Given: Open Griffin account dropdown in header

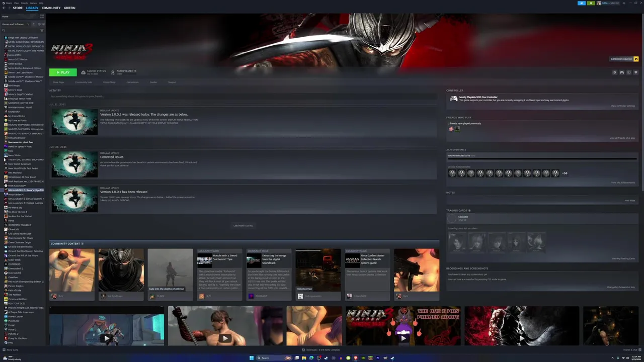Looking at the screenshot, I should click(x=608, y=3).
